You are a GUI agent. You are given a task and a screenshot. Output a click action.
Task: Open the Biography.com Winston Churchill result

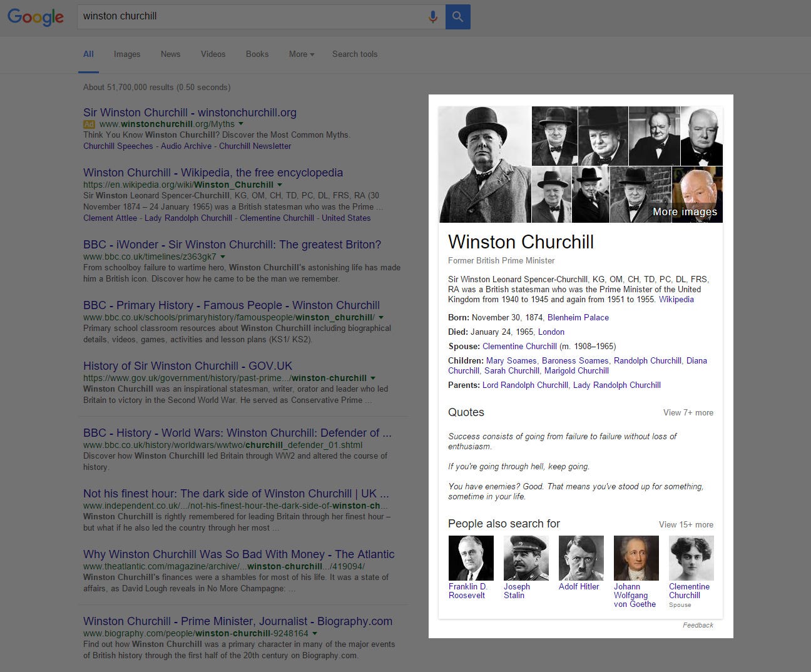pyautogui.click(x=238, y=621)
